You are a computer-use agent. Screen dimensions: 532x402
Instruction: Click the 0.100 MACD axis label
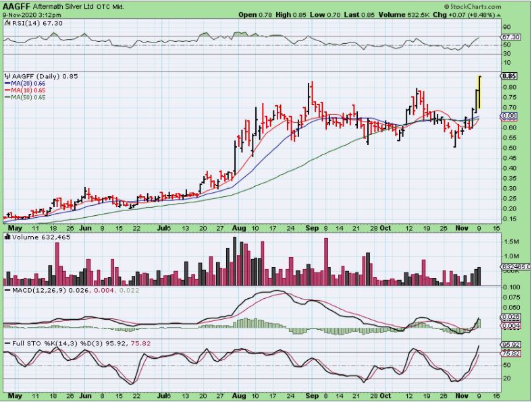(x=512, y=287)
